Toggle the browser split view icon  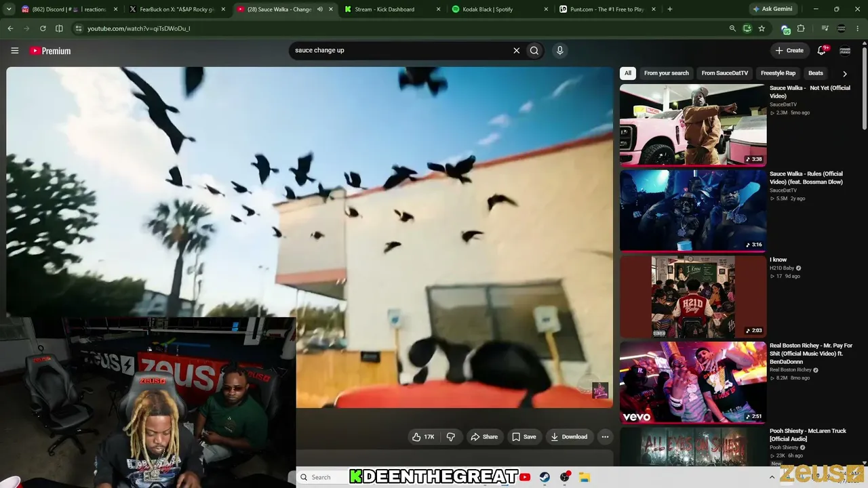pyautogui.click(x=59, y=28)
